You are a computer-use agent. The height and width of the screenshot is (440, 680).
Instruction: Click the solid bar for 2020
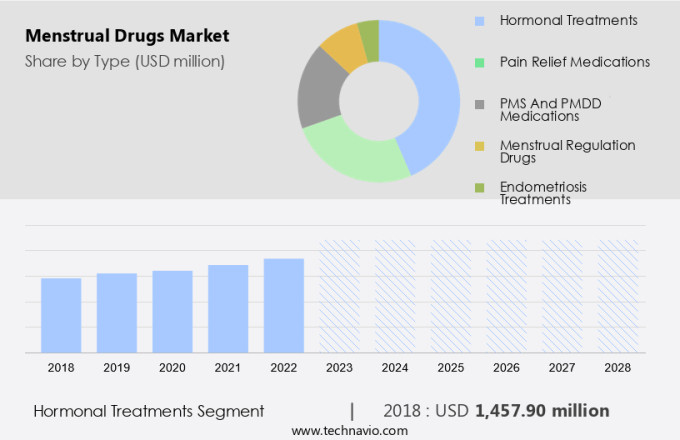coord(172,311)
